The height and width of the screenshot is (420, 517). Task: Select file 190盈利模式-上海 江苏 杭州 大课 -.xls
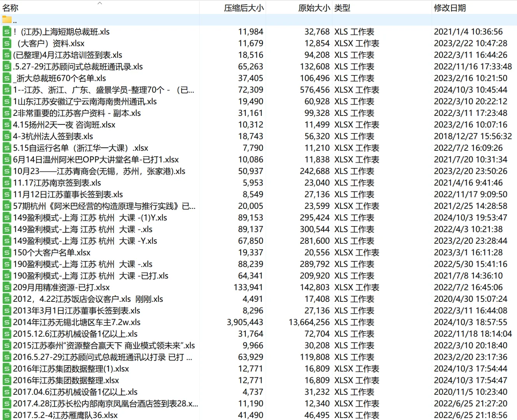tap(82, 264)
